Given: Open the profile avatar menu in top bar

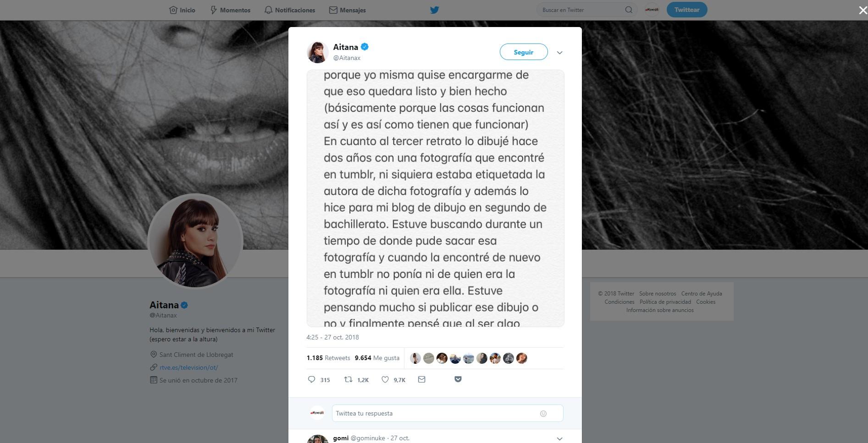Looking at the screenshot, I should 652,10.
